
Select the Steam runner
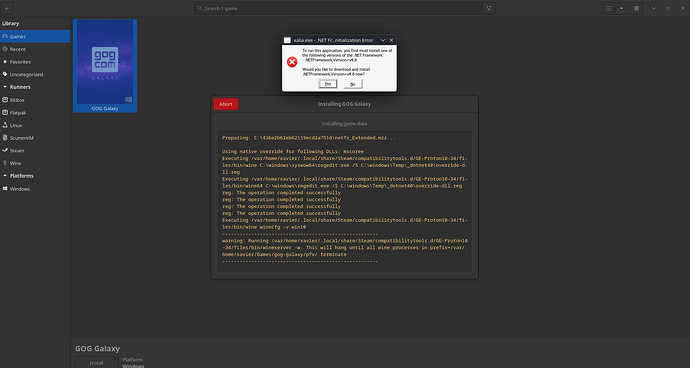(35, 151)
